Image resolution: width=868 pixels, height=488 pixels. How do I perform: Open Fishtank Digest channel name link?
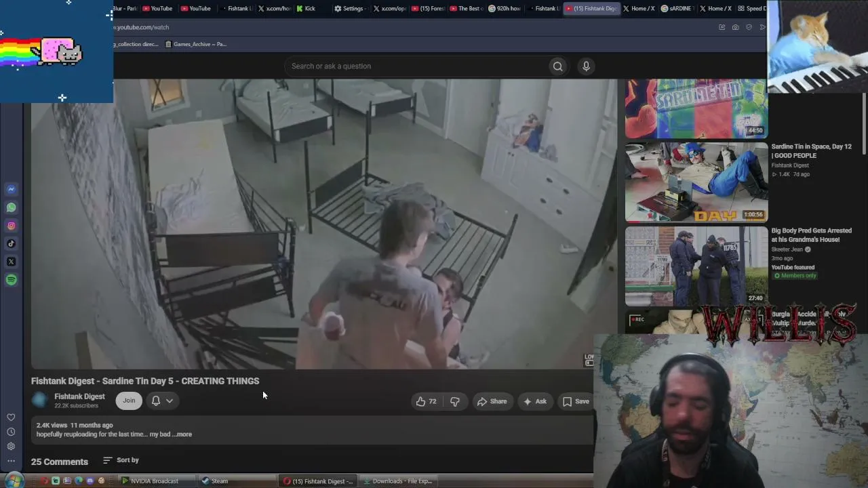79,396
